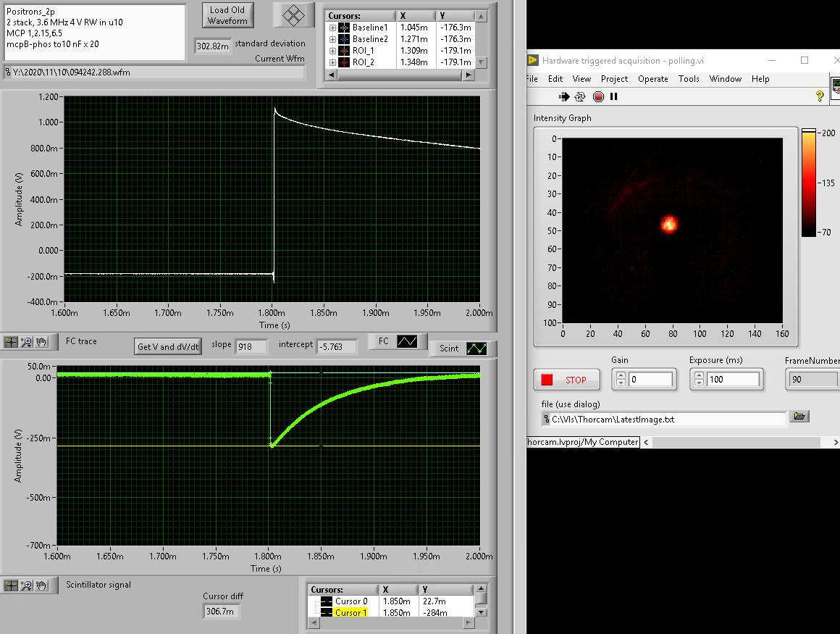Image resolution: width=840 pixels, height=634 pixels.
Task: Open the Operate menu
Action: (x=652, y=79)
